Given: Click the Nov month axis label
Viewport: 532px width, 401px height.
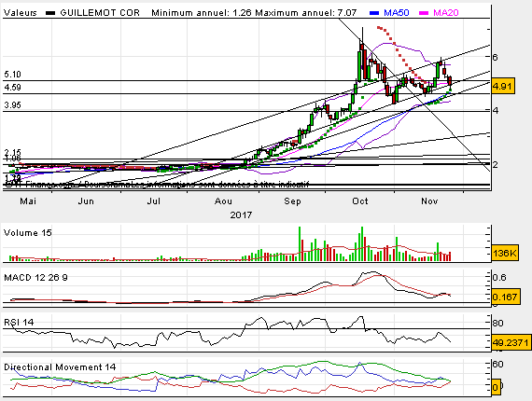Looking at the screenshot, I should click(429, 201).
